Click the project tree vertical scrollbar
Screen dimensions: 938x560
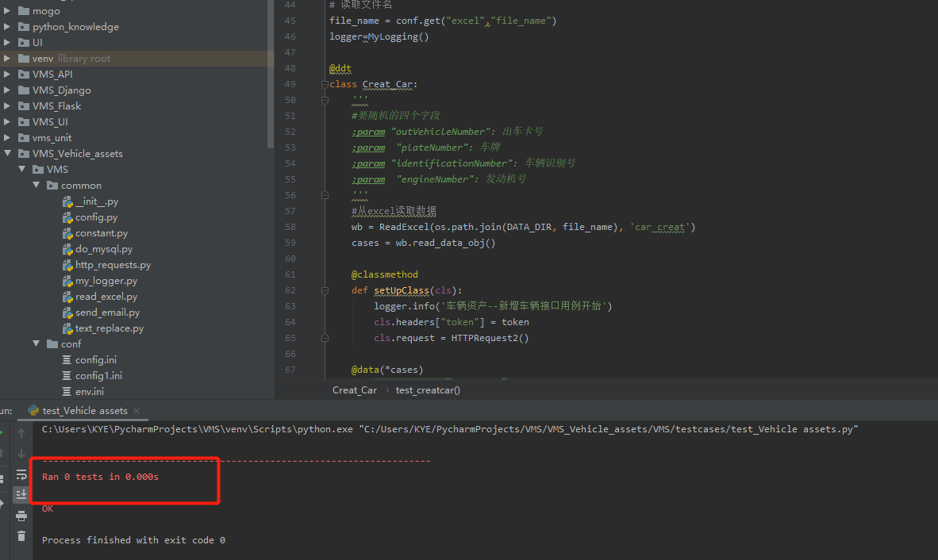click(271, 74)
